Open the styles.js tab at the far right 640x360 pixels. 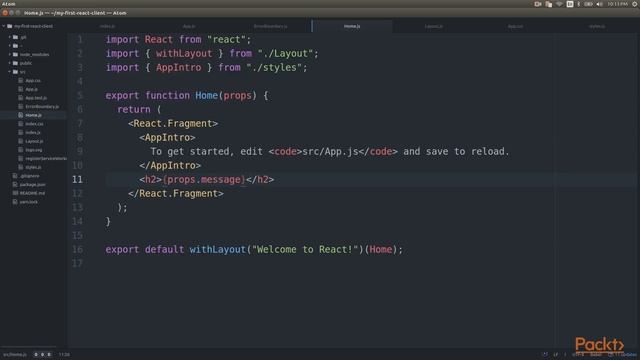coord(597,26)
